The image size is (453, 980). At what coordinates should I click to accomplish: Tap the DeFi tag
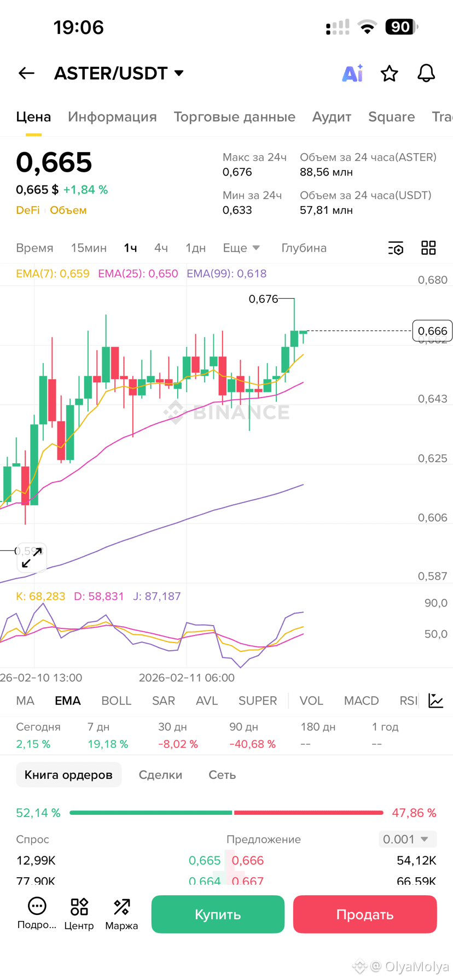28,210
